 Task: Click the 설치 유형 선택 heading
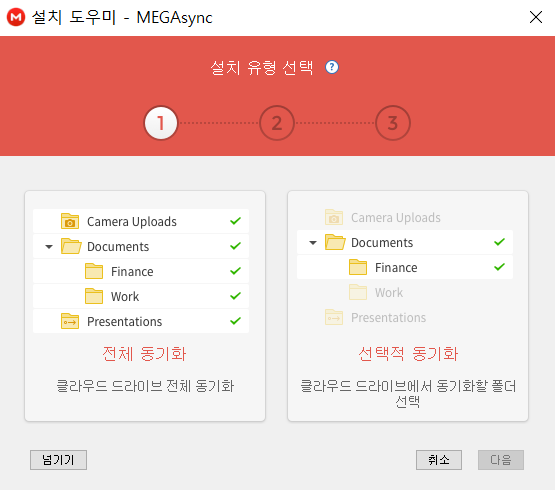(262, 67)
